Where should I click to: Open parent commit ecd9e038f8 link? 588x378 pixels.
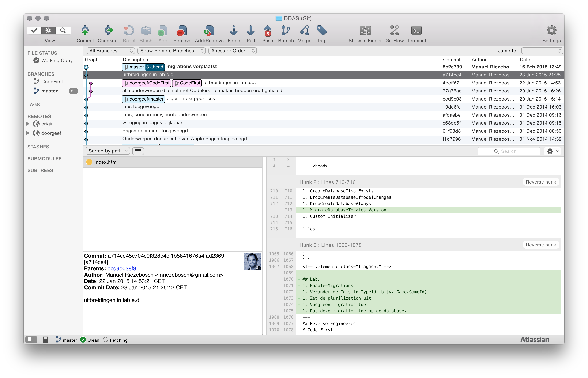click(x=122, y=268)
